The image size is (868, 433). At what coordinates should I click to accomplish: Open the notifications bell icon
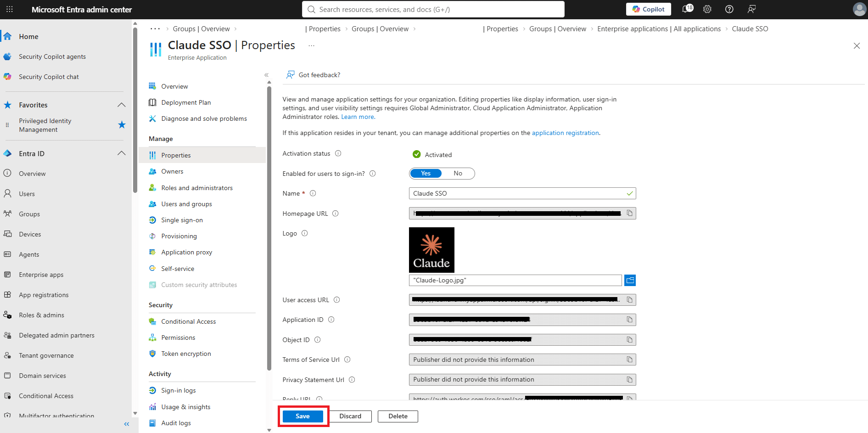click(687, 9)
